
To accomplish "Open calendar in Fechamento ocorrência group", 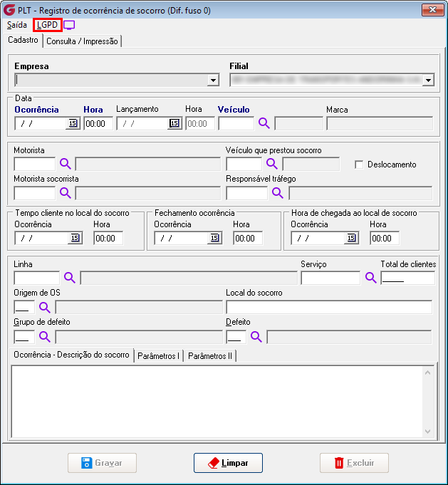I will click(x=214, y=238).
